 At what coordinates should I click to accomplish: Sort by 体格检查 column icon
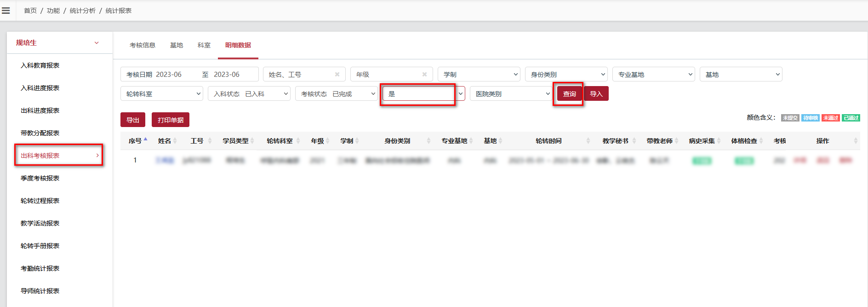tap(761, 141)
